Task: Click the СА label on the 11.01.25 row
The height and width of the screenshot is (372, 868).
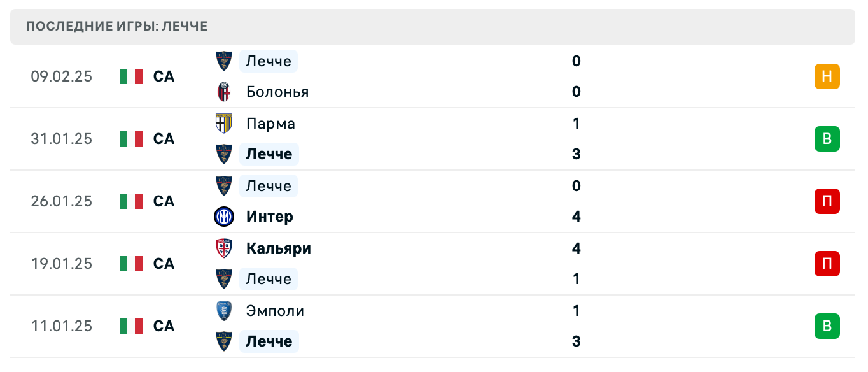Action: click(164, 326)
